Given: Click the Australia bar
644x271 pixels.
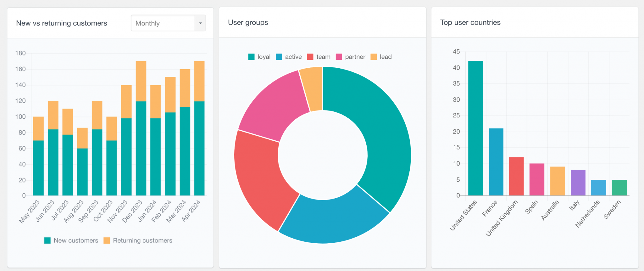Looking at the screenshot, I should 558,181.
